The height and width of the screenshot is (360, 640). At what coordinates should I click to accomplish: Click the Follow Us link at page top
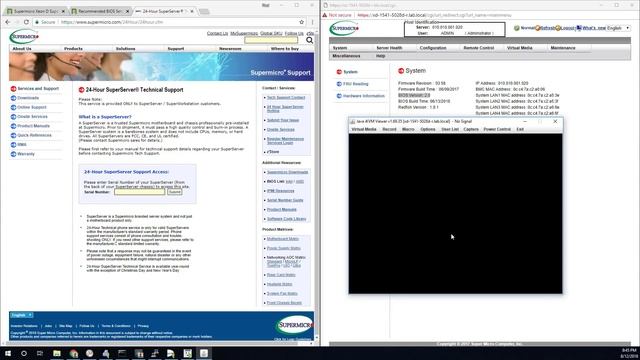coord(294,33)
